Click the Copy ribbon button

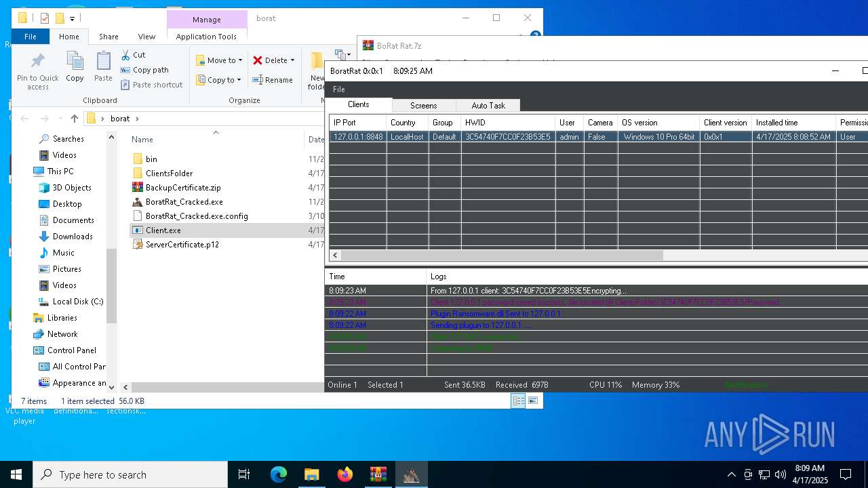pyautogui.click(x=75, y=68)
